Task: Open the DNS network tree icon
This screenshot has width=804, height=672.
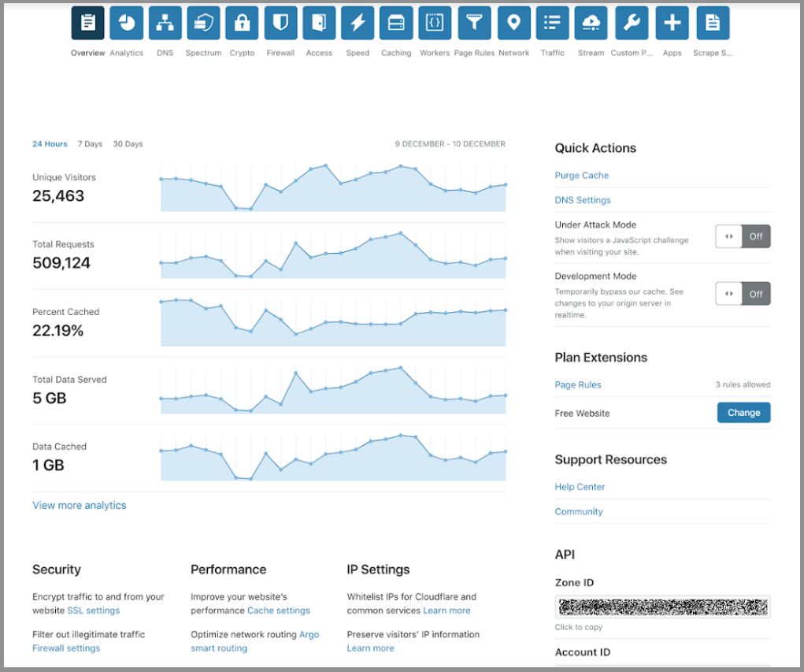Action: click(165, 23)
